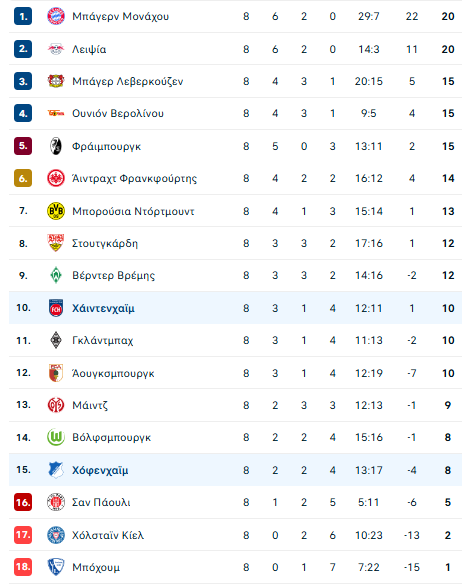Click the Heidenheim FCH crest

click(x=56, y=308)
